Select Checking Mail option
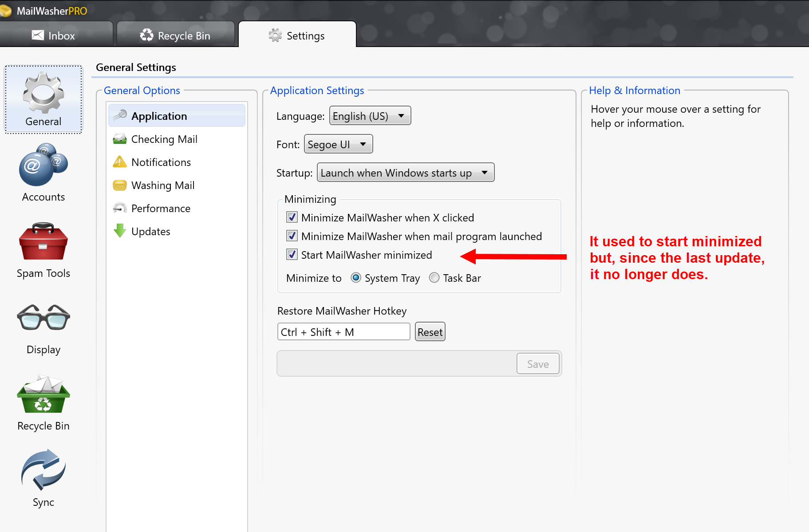809x532 pixels. click(177, 139)
